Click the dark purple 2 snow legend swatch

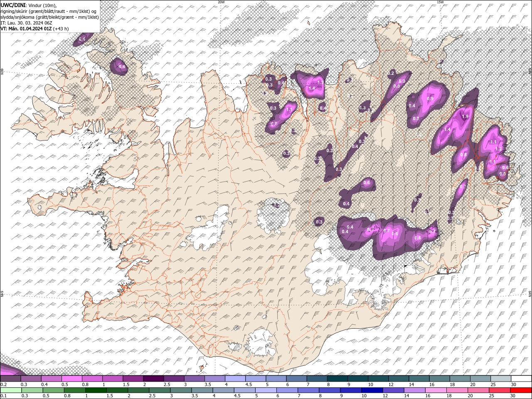coord(153,379)
